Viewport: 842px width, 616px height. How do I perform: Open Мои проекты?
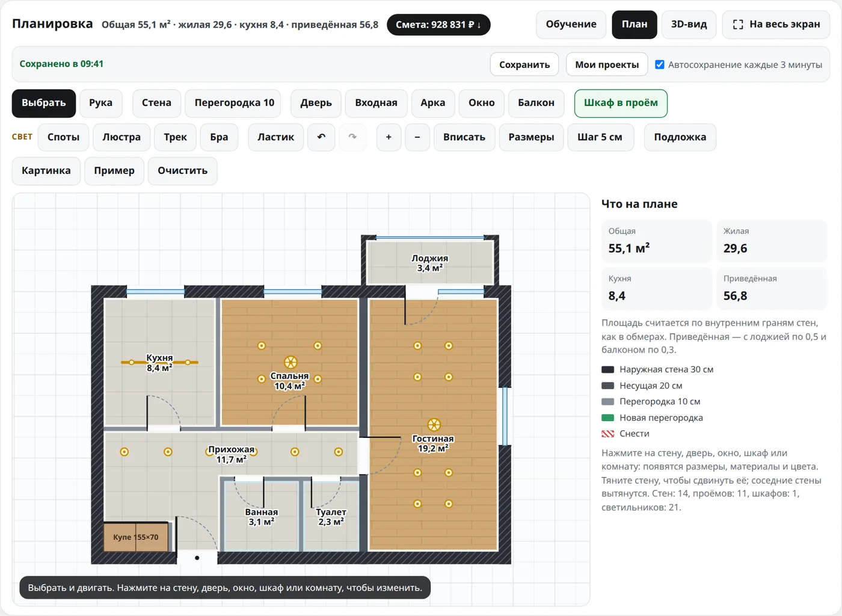pos(607,64)
